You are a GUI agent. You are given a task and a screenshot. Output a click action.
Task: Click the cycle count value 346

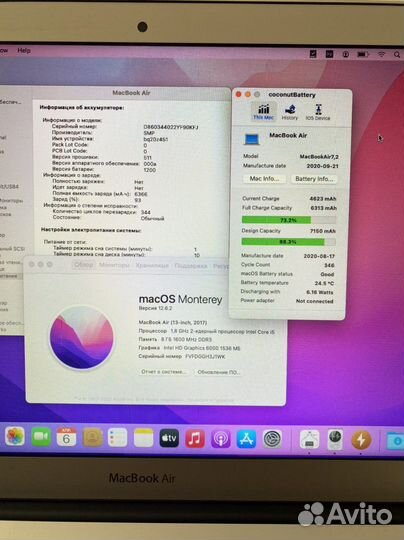pos(329,266)
